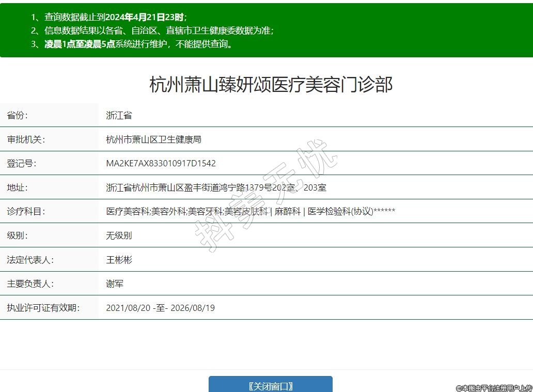Click the 地址 field label
The image size is (533, 392).
tap(17, 187)
